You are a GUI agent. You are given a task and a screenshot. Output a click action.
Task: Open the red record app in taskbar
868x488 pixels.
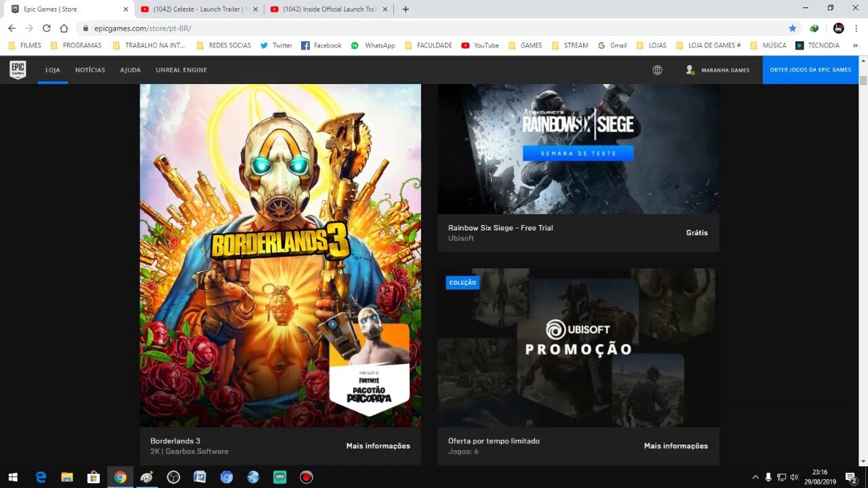(x=307, y=477)
